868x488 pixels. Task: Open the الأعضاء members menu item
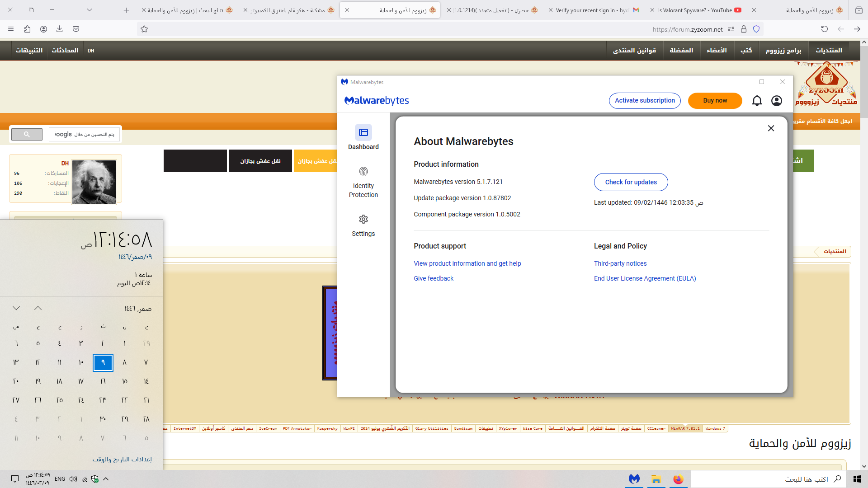[717, 50]
